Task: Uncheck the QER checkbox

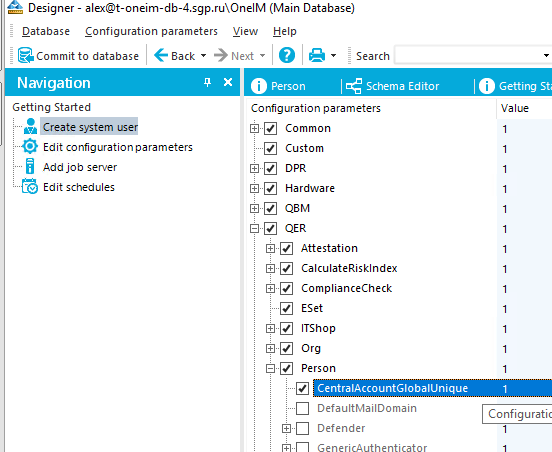Action: tap(270, 229)
